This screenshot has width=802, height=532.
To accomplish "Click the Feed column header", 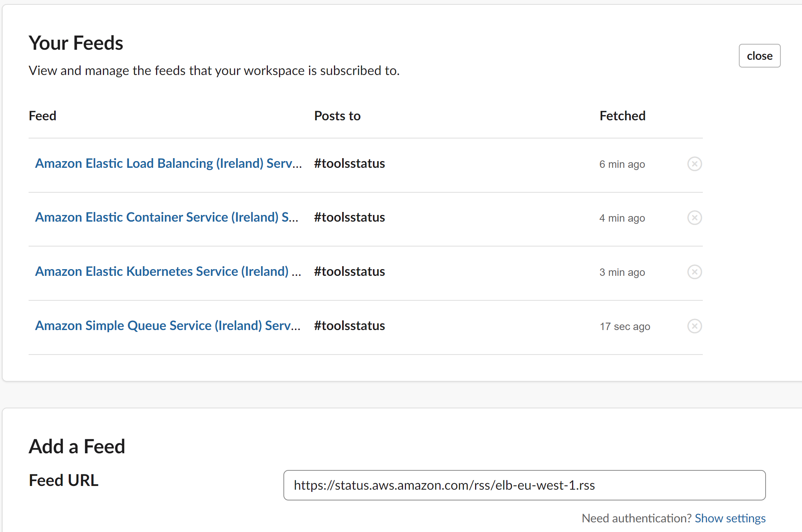I will click(x=42, y=116).
